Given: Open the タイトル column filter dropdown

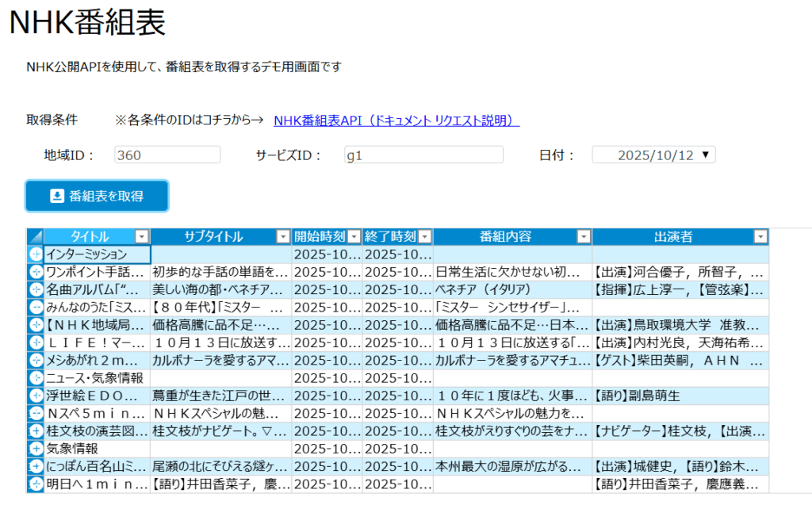Looking at the screenshot, I should pos(141,236).
